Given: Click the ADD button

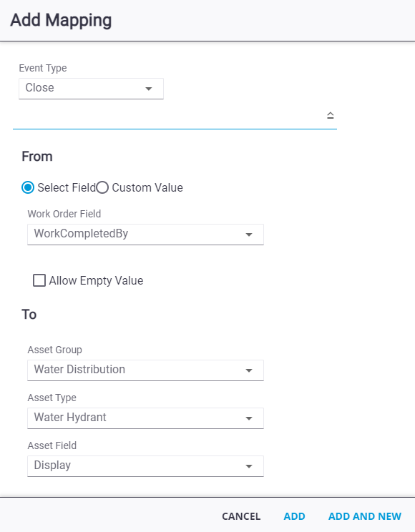Looking at the screenshot, I should 295,516.
